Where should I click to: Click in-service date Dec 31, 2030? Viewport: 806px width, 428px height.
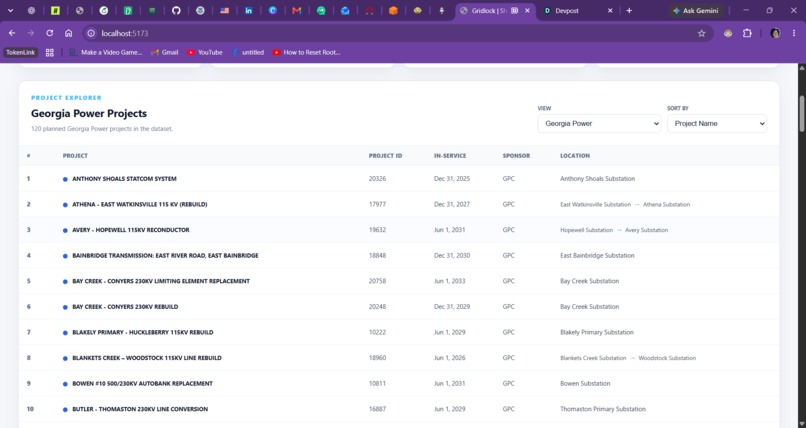click(452, 255)
